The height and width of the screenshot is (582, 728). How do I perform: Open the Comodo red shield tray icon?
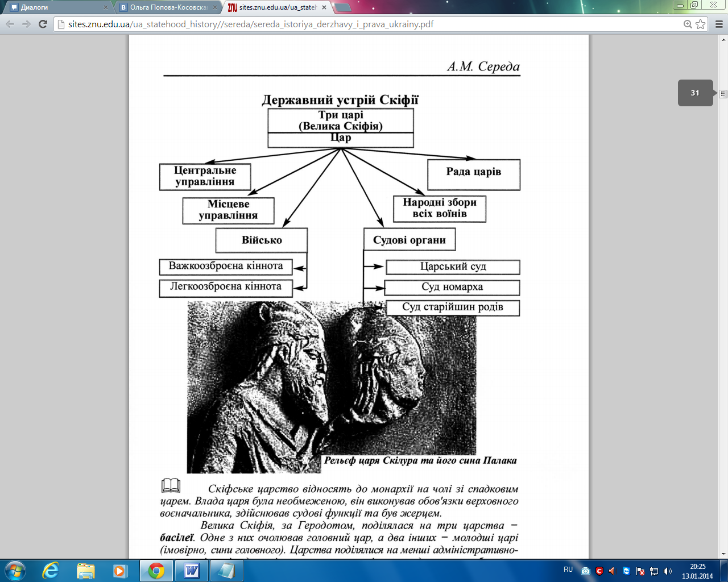click(x=599, y=571)
